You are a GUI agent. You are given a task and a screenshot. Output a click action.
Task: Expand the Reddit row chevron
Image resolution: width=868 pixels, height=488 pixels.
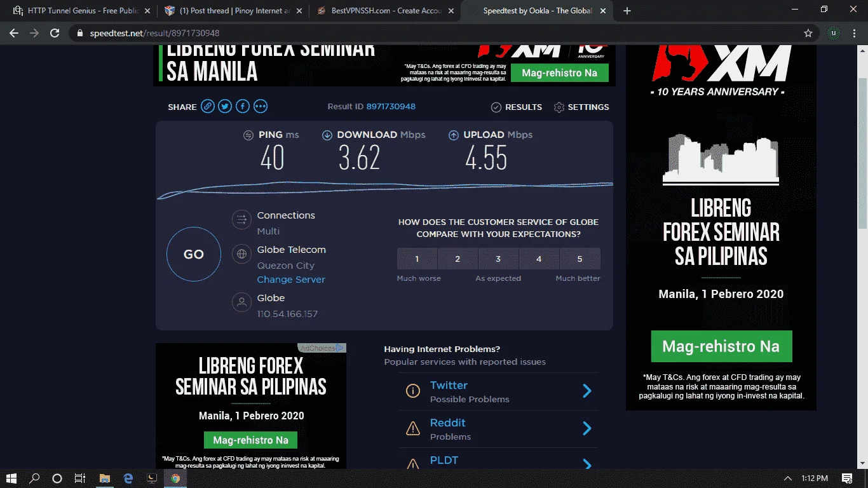pos(587,429)
